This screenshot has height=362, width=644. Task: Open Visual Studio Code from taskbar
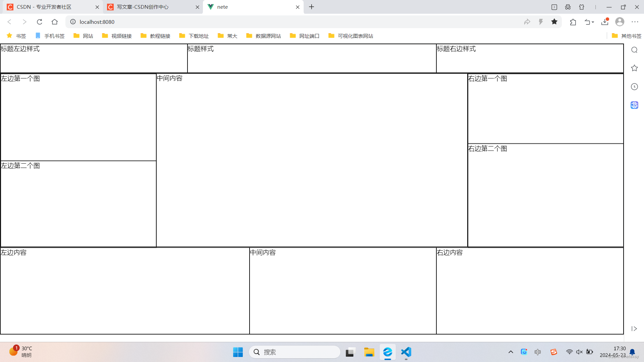point(406,352)
